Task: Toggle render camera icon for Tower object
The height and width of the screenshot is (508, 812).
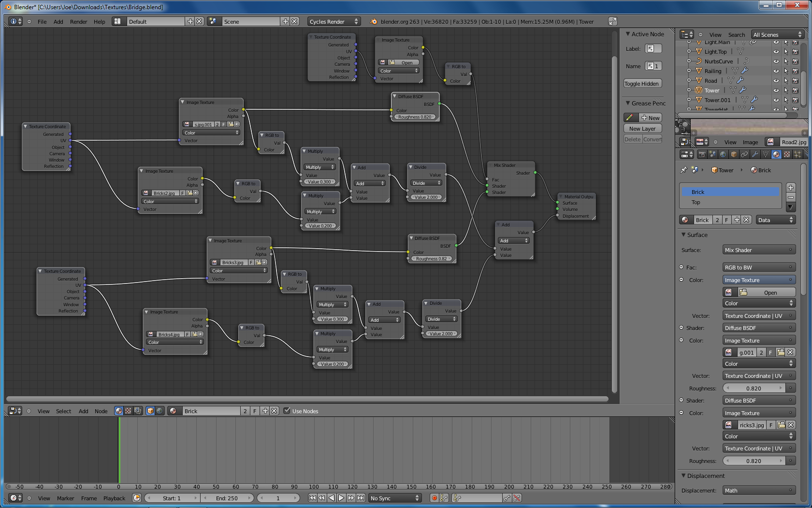Action: tap(795, 90)
